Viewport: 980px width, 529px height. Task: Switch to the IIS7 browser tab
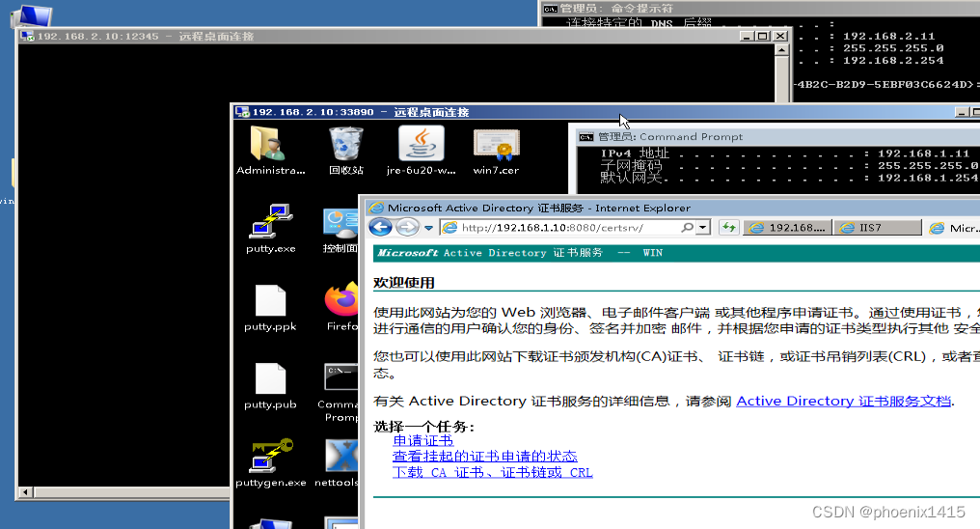coord(878,228)
